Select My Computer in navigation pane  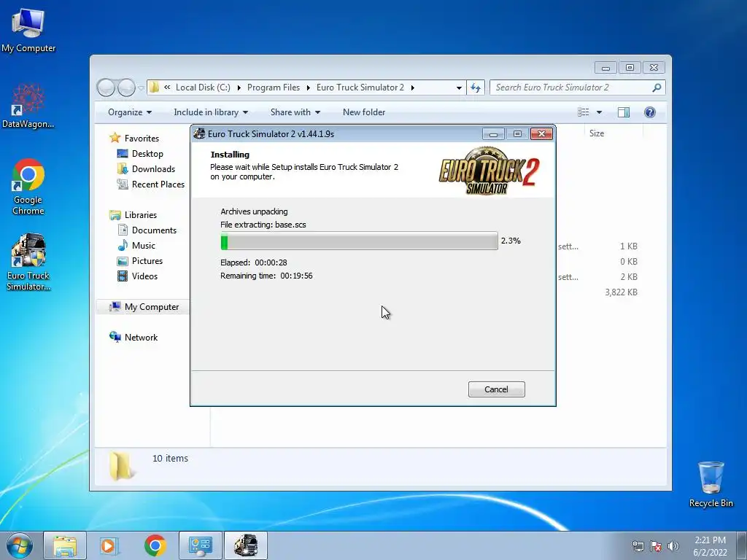pos(152,307)
